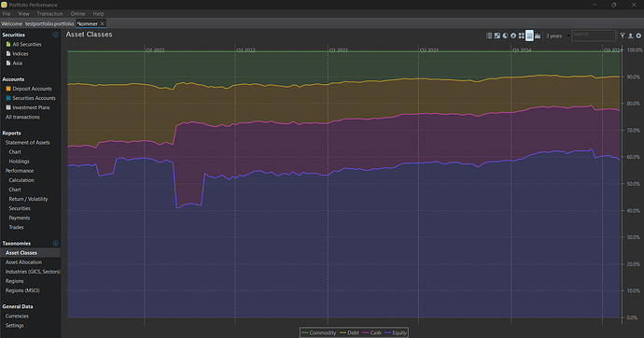The image size is (644, 338).
Task: Show the tree map view
Action: tap(521, 35)
